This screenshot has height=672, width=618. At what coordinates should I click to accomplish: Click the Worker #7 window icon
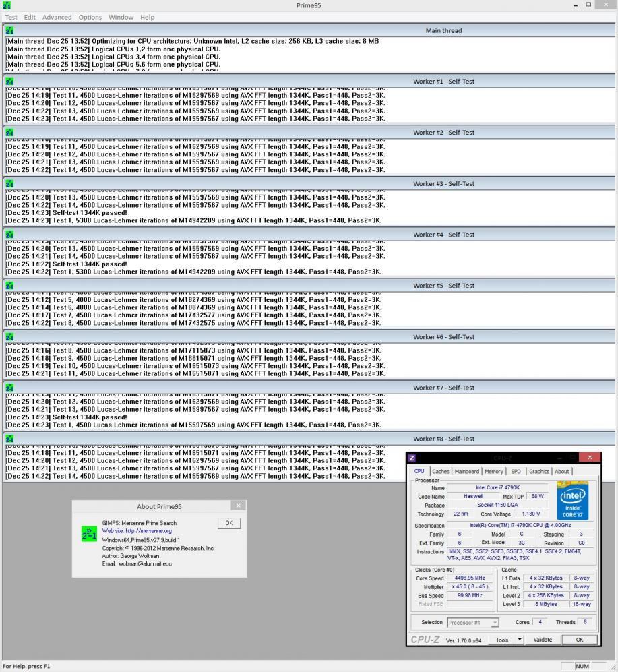pos(9,388)
